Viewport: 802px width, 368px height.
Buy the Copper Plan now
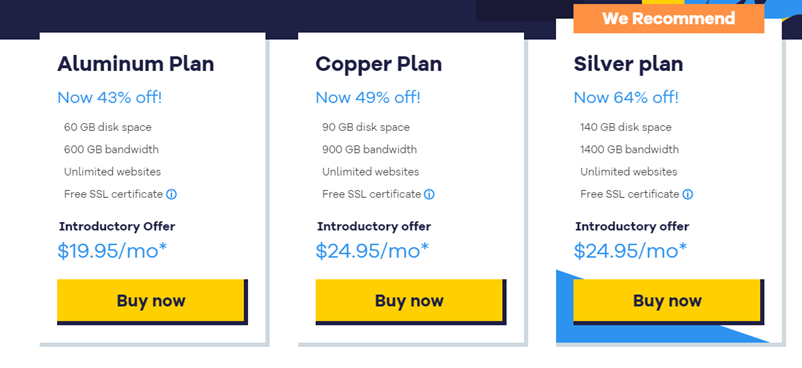410,301
